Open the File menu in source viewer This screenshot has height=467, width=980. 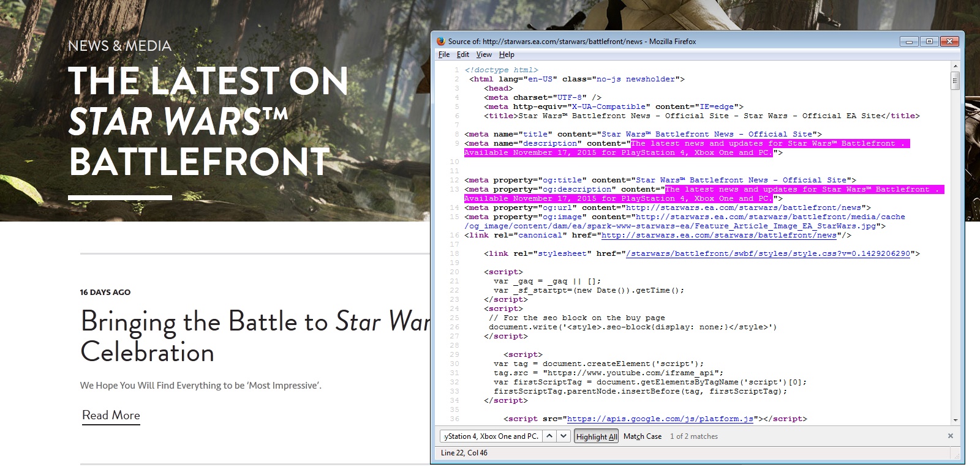point(444,54)
